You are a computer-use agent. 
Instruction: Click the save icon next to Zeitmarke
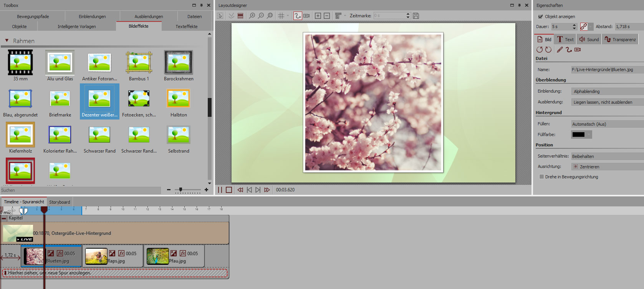point(416,16)
